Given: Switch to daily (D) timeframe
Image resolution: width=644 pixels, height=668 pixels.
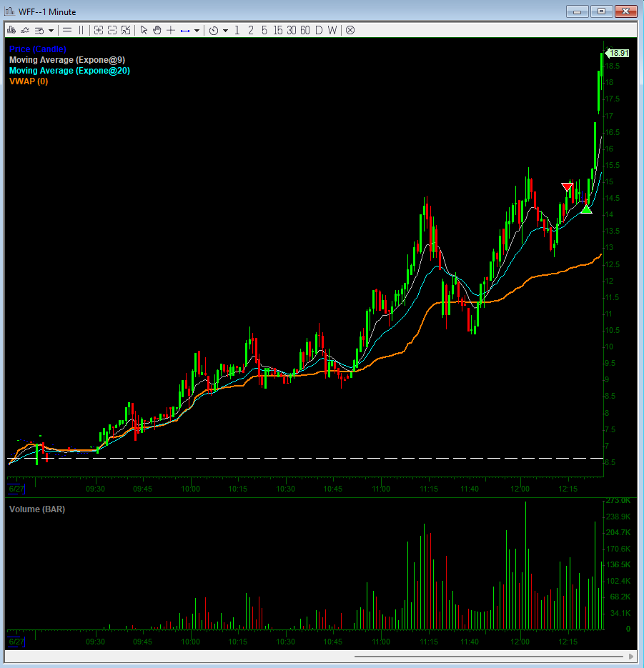Looking at the screenshot, I should [319, 30].
